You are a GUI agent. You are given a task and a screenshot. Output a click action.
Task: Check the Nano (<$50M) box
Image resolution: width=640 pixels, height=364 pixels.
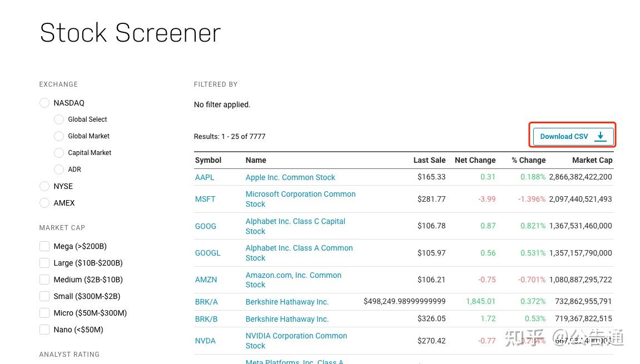coord(44,330)
